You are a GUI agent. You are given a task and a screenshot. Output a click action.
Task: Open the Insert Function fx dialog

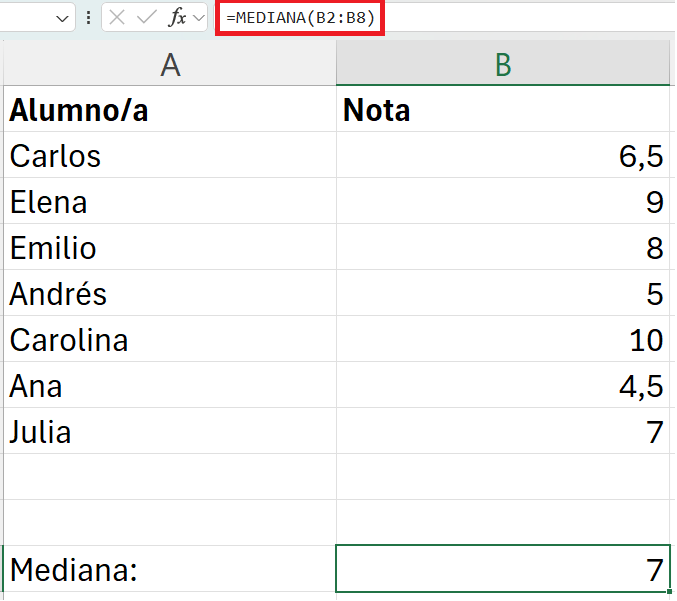(177, 18)
